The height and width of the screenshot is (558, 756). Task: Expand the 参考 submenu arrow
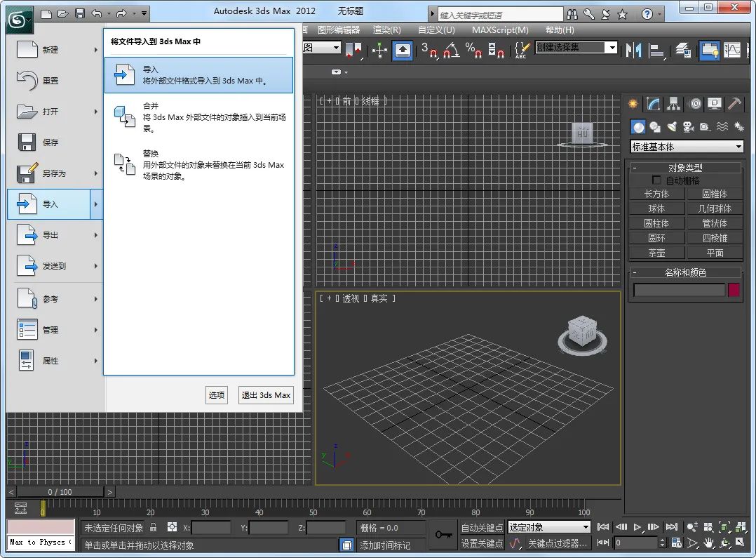[96, 299]
